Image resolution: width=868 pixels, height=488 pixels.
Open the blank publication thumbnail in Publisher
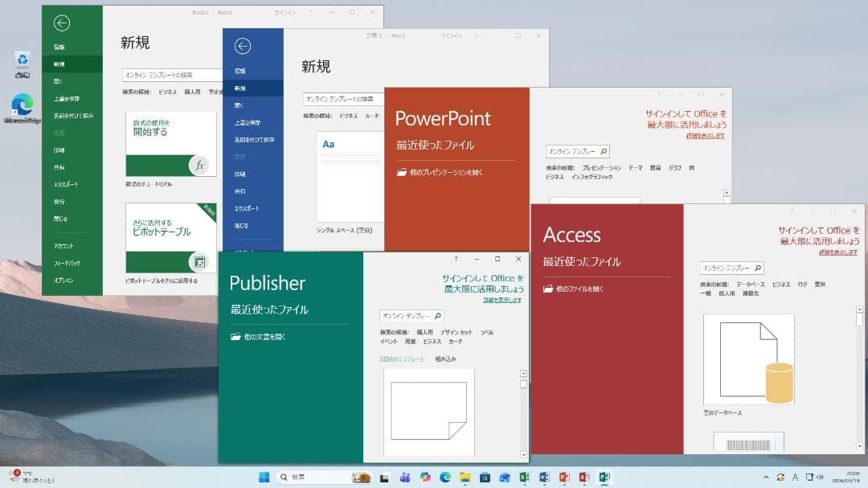tap(429, 412)
